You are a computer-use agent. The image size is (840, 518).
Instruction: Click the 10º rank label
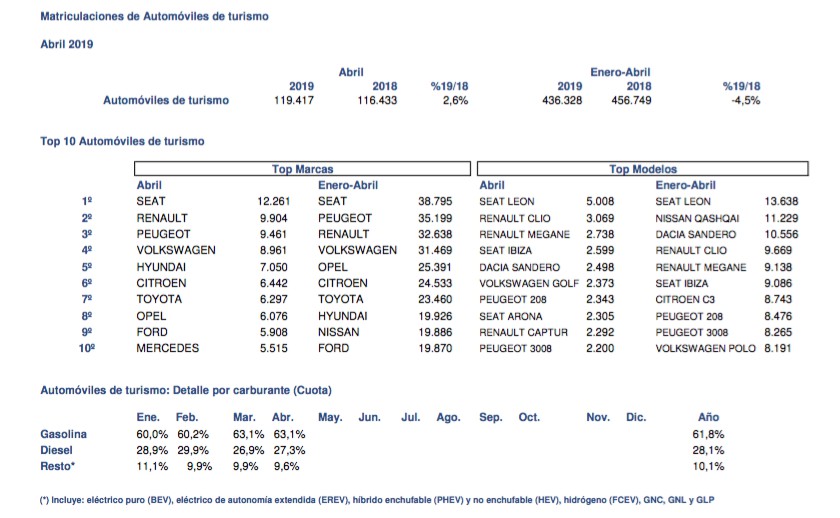pos(87,348)
